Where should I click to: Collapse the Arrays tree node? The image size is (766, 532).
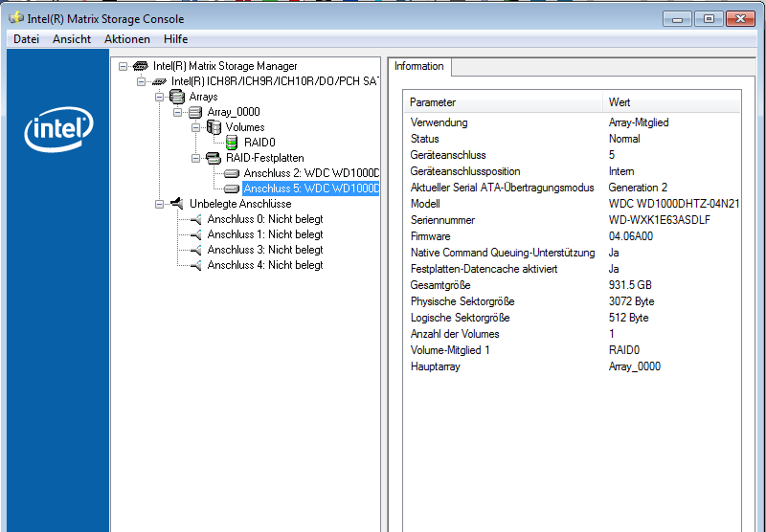pos(159,97)
